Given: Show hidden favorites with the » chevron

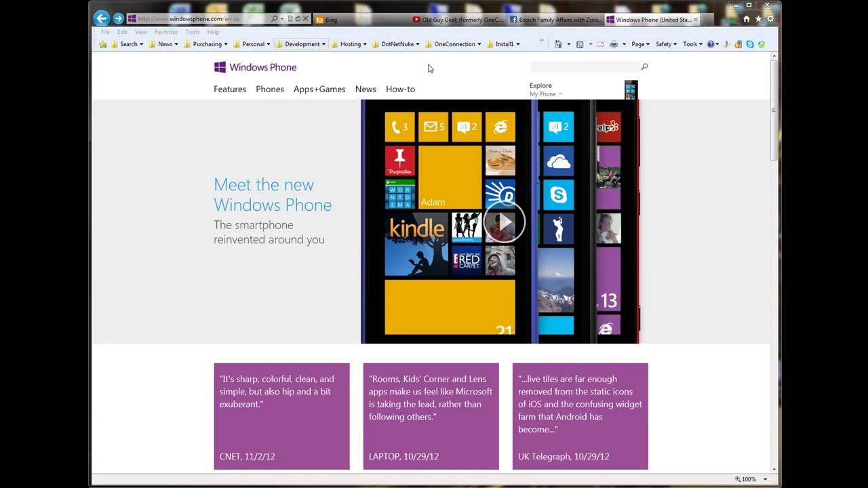Looking at the screenshot, I should point(541,41).
